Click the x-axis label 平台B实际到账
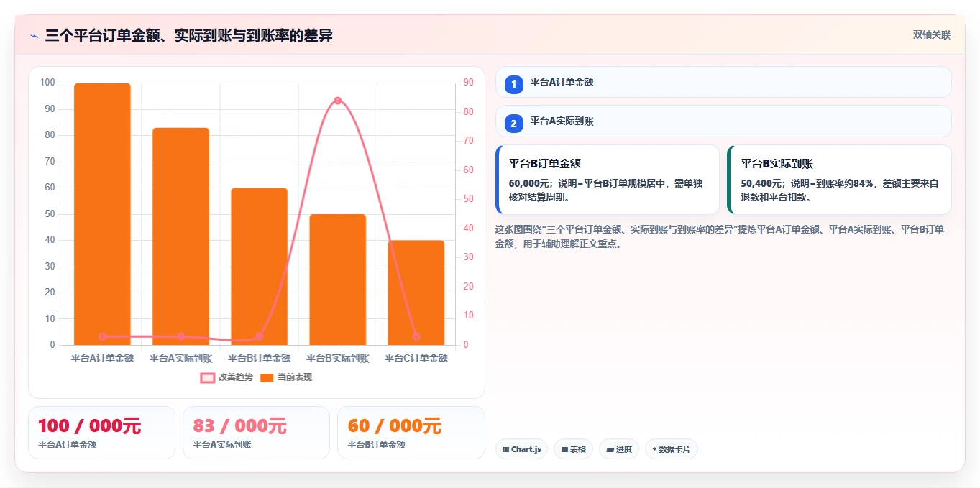Viewport: 980px width, 488px height. [338, 358]
